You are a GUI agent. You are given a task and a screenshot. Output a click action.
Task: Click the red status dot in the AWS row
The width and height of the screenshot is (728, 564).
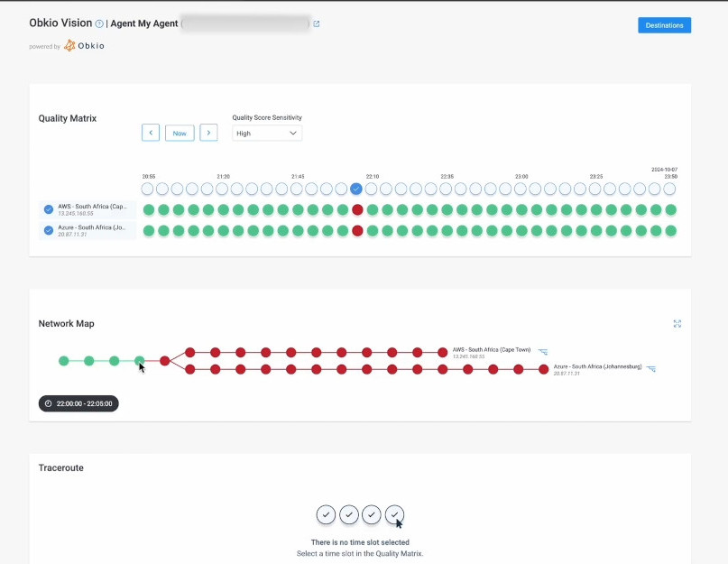[x=356, y=208]
